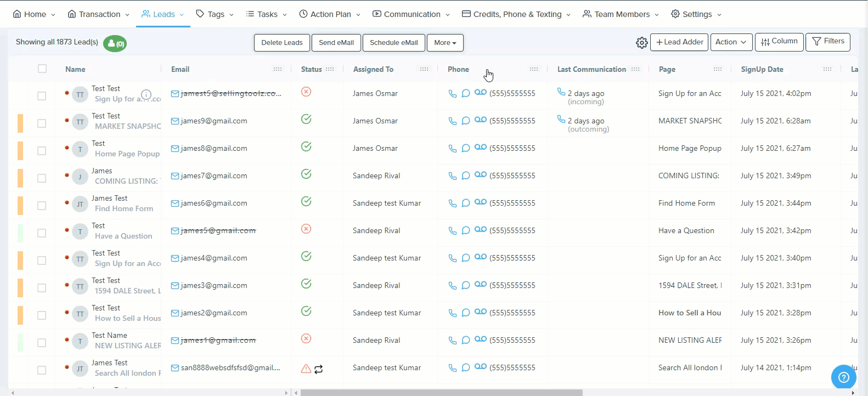Toggle the select-all leads header checkbox
This screenshot has height=396, width=868.
(x=42, y=69)
